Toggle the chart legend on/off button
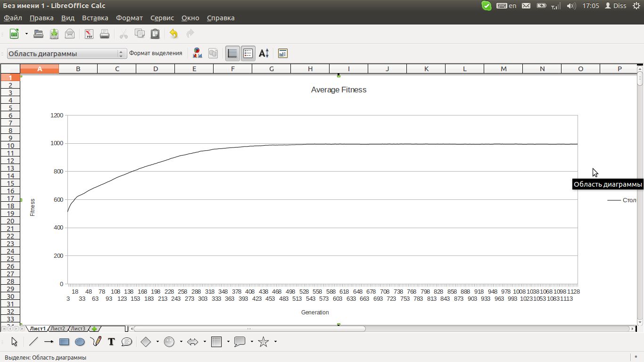Viewport: 644px width, 362px height. click(248, 53)
